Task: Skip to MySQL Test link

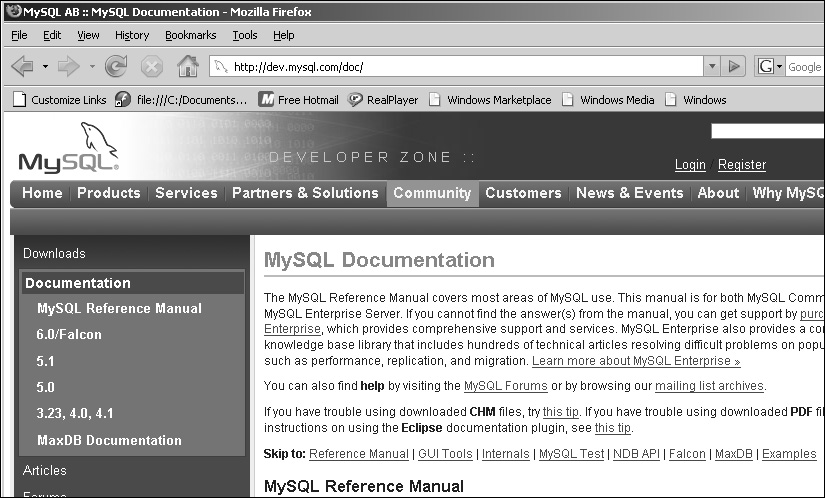Action: (x=571, y=454)
